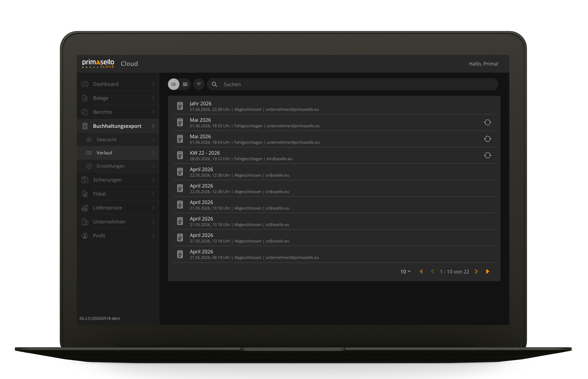Click the primasello Cloud logo
Screen dimensions: 588x379
point(98,63)
